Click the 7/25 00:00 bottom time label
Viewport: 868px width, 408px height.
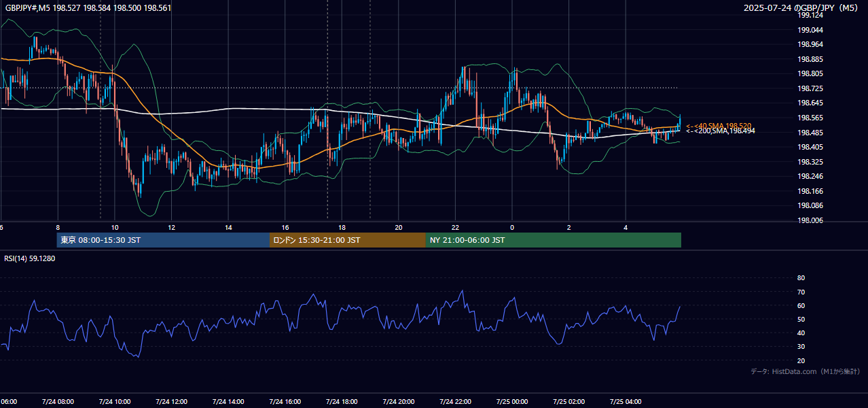pyautogui.click(x=511, y=402)
